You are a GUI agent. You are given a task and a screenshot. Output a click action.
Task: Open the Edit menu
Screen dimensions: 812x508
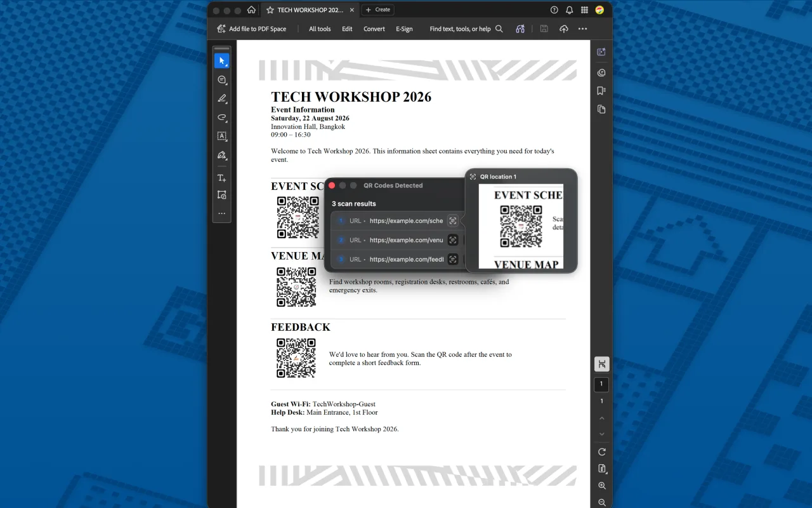click(x=347, y=29)
